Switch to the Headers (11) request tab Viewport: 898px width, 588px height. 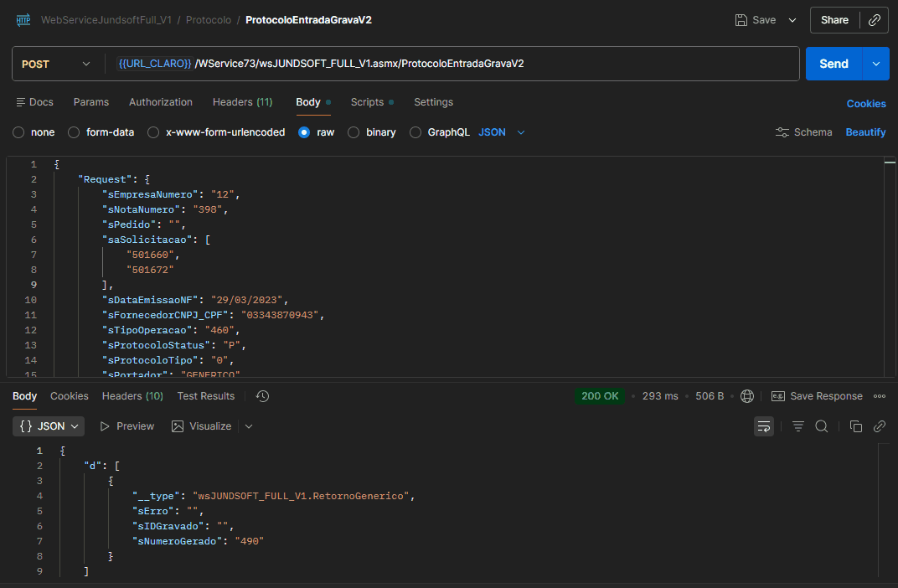242,102
